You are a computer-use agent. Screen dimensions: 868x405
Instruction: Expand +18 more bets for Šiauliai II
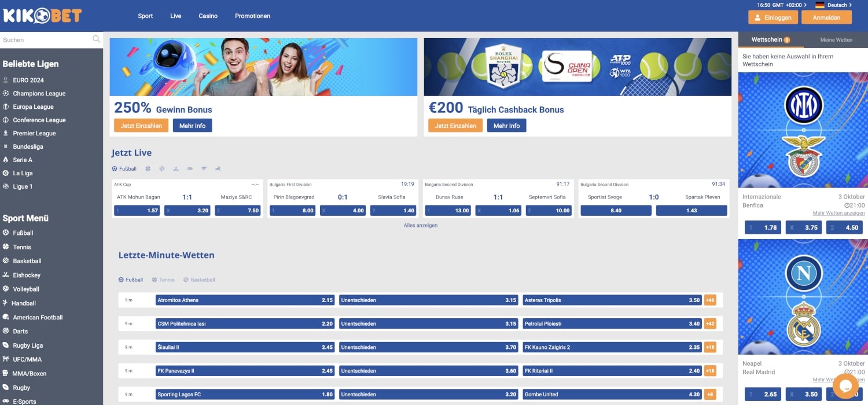point(710,347)
